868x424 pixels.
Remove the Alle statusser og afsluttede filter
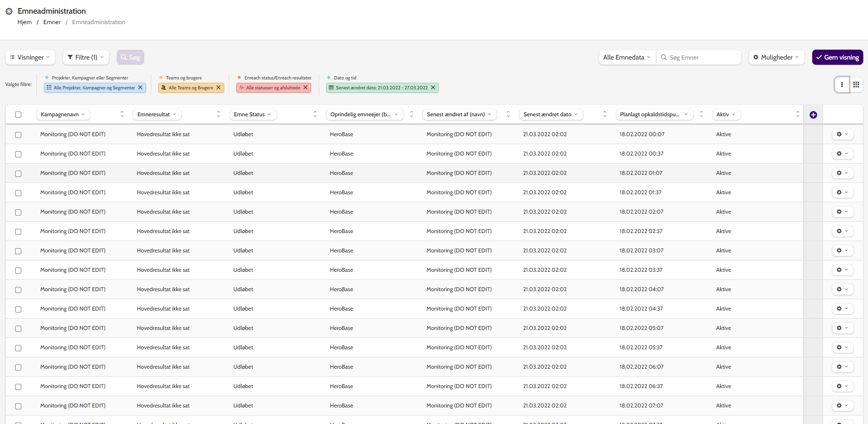pos(305,87)
